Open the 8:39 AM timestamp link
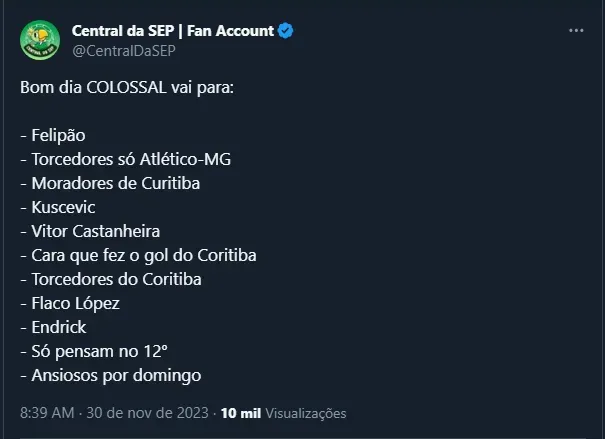 pyautogui.click(x=47, y=413)
